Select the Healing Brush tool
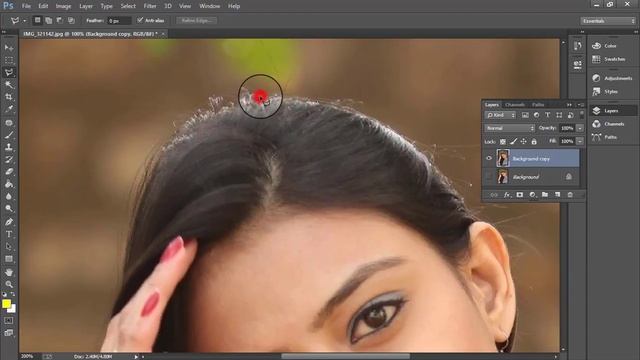Image resolution: width=640 pixels, height=360 pixels. (x=9, y=122)
